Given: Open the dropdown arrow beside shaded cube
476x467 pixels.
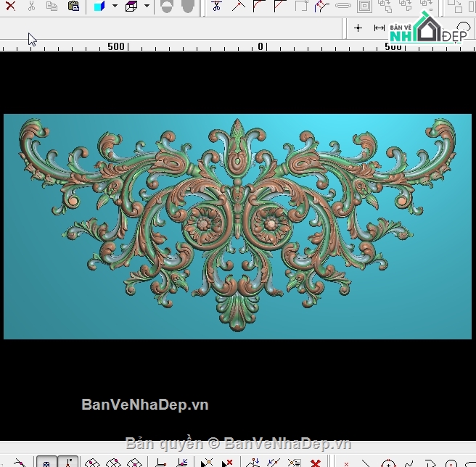Looking at the screenshot, I should [x=115, y=7].
